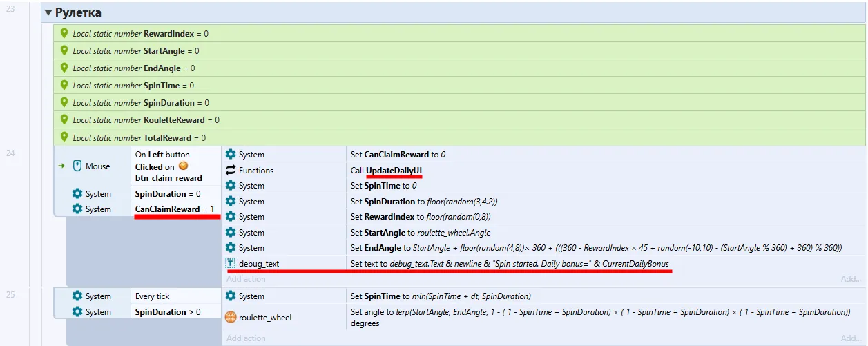The height and width of the screenshot is (346, 868).
Task: Click the pin icon of RewardIndex variable
Action: [64, 33]
